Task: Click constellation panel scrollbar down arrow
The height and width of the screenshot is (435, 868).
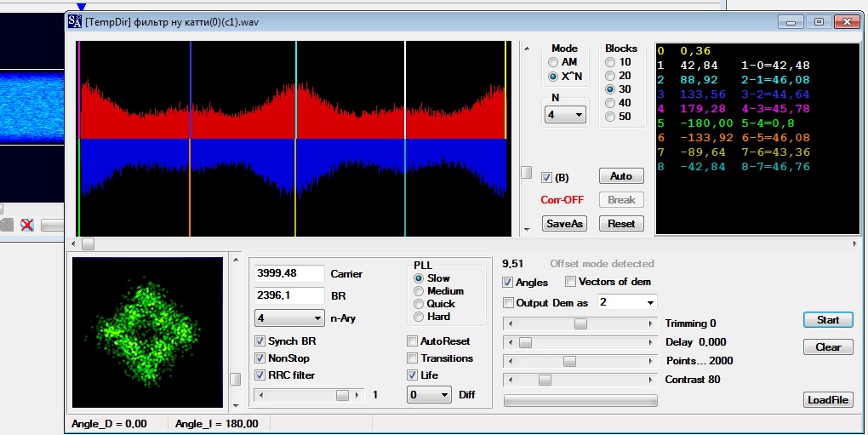Action: click(x=236, y=405)
